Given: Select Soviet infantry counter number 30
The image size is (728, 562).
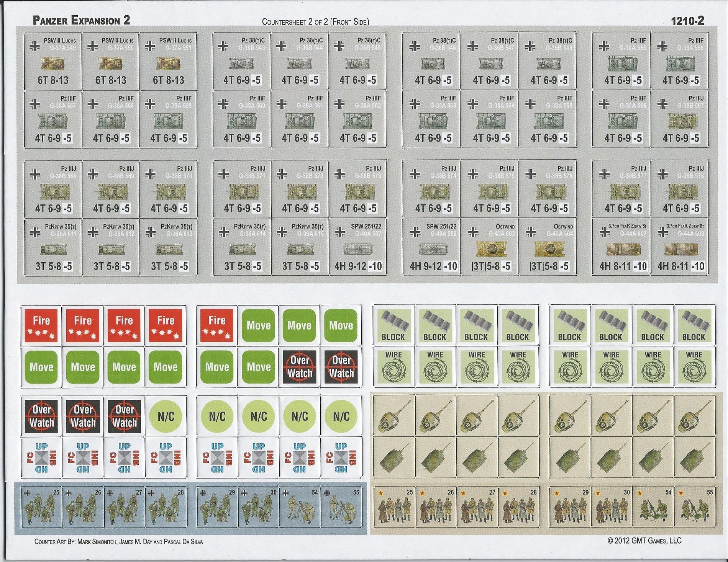Looking at the screenshot, I should point(612,508).
